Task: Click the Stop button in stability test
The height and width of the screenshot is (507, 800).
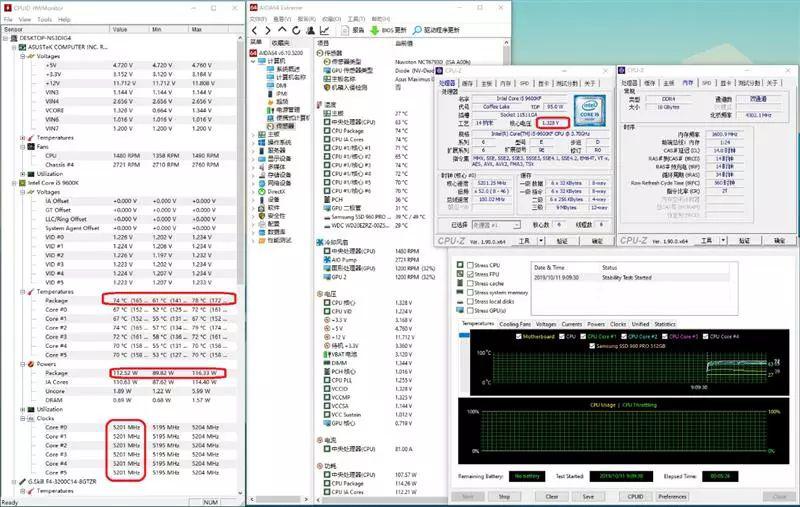Action: click(x=504, y=496)
